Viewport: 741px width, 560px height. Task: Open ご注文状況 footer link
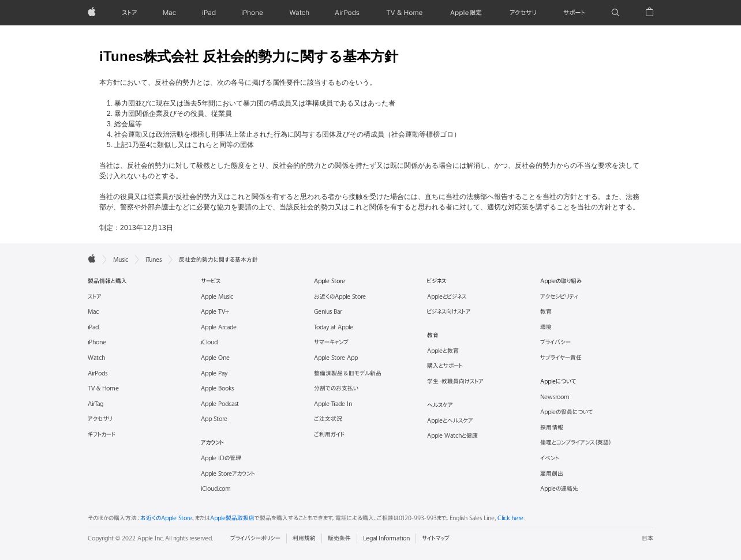pos(328,419)
